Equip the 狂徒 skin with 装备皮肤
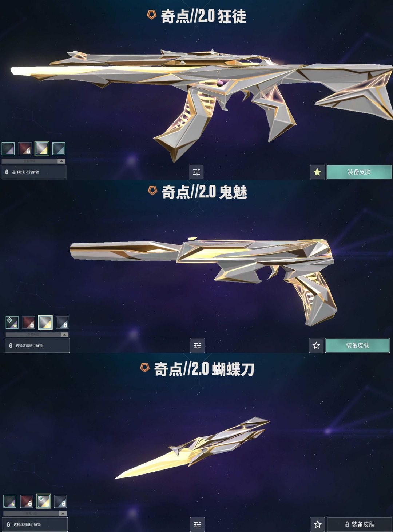Screen dimensions: 393x532 (359, 172)
